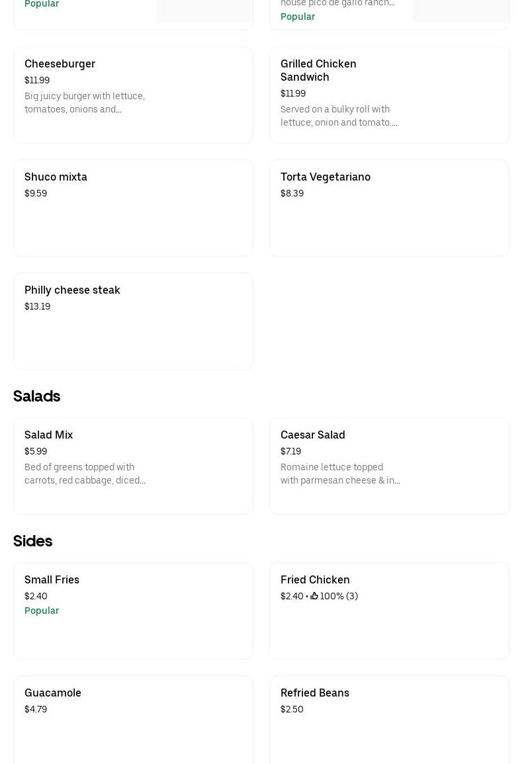This screenshot has height=764, width=532.
Task: Open the Shuco mixta item card
Action: point(133,208)
